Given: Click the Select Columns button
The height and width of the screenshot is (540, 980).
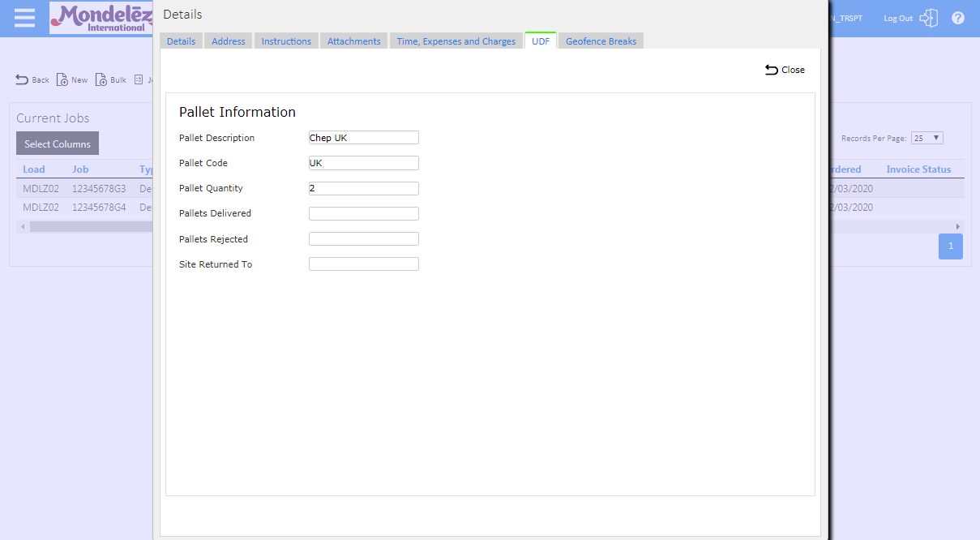Looking at the screenshot, I should [58, 144].
